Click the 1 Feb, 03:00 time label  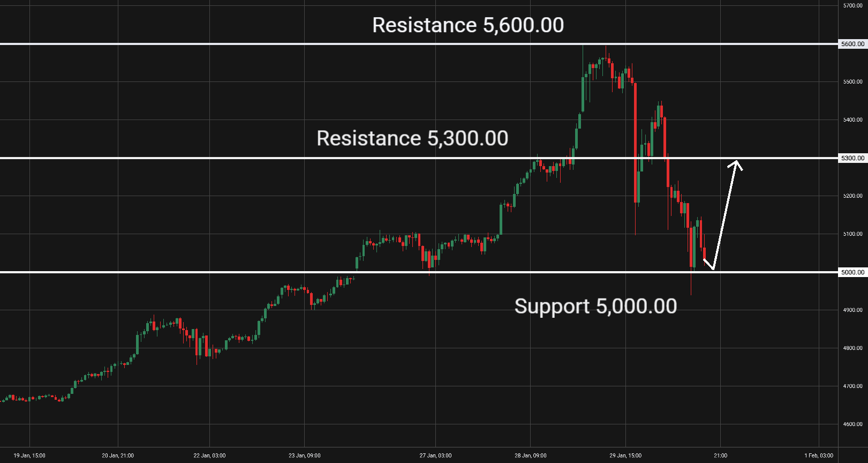819,455
